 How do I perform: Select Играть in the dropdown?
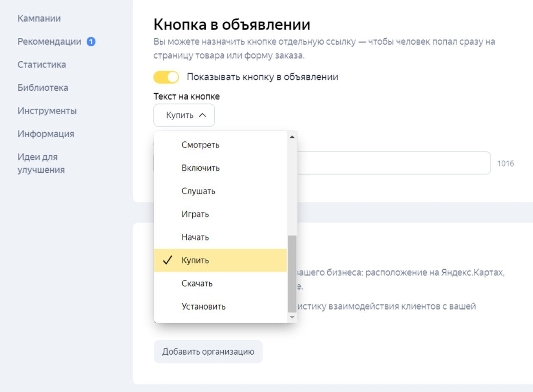click(195, 214)
